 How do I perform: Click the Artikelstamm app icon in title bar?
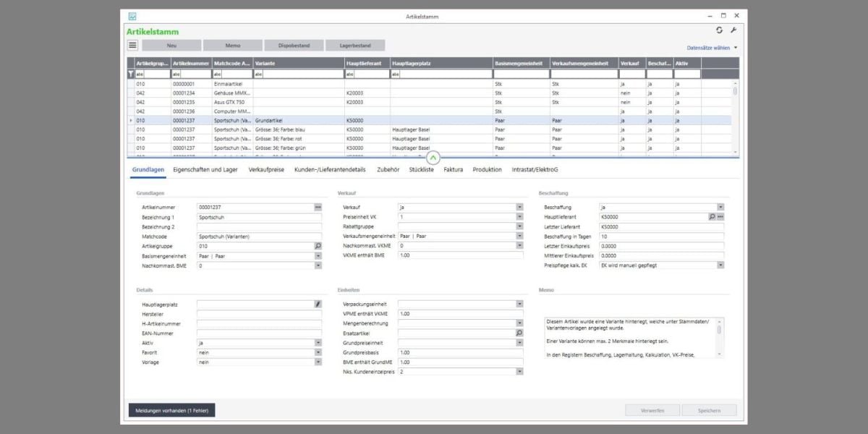point(132,16)
